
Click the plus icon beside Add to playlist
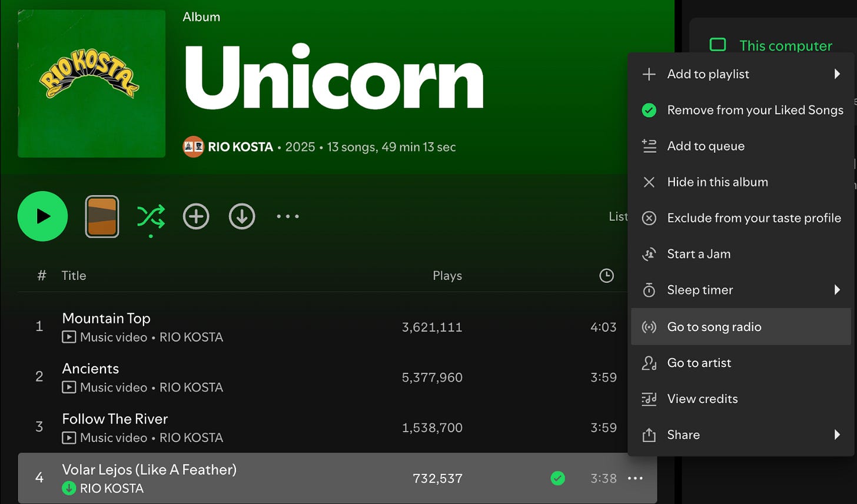(649, 74)
